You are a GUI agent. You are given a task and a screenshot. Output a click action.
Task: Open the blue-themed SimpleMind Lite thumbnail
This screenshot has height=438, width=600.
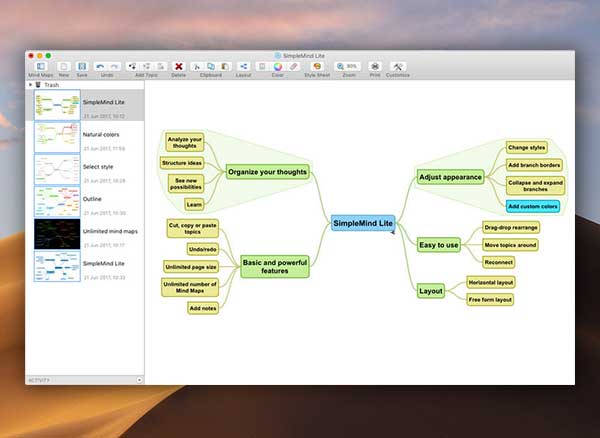(57, 266)
